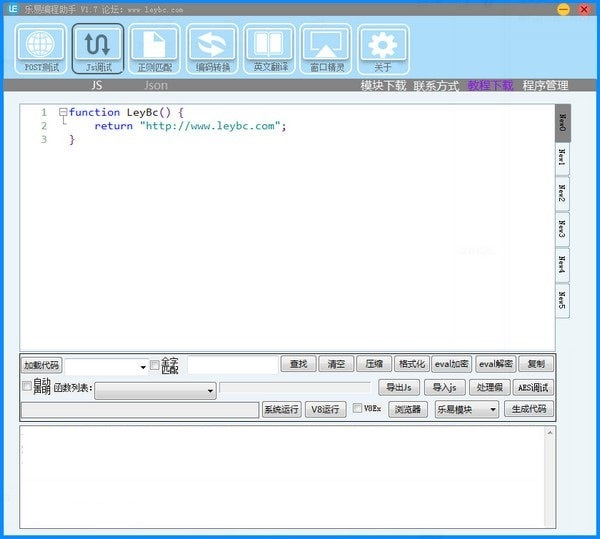Open the 关于 gear icon

[383, 49]
